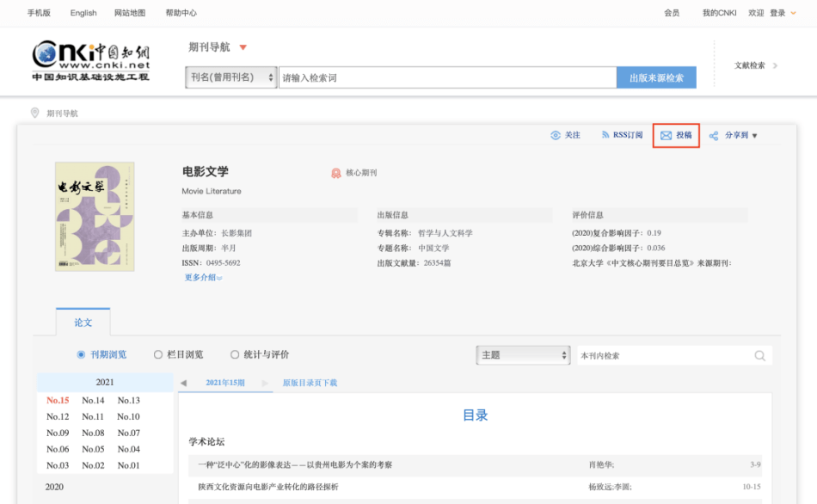Select the 栏目浏览 radio button
This screenshot has width=817, height=504.
(x=158, y=354)
